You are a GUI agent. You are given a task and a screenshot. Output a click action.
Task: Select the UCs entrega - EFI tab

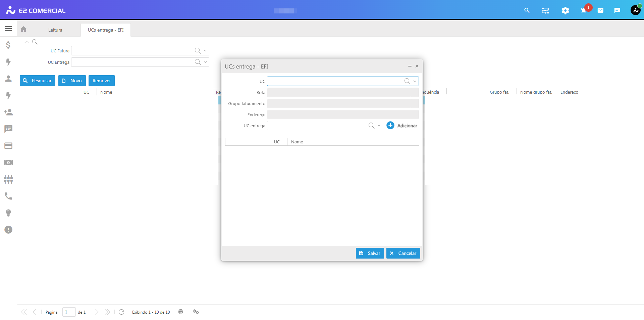106,30
